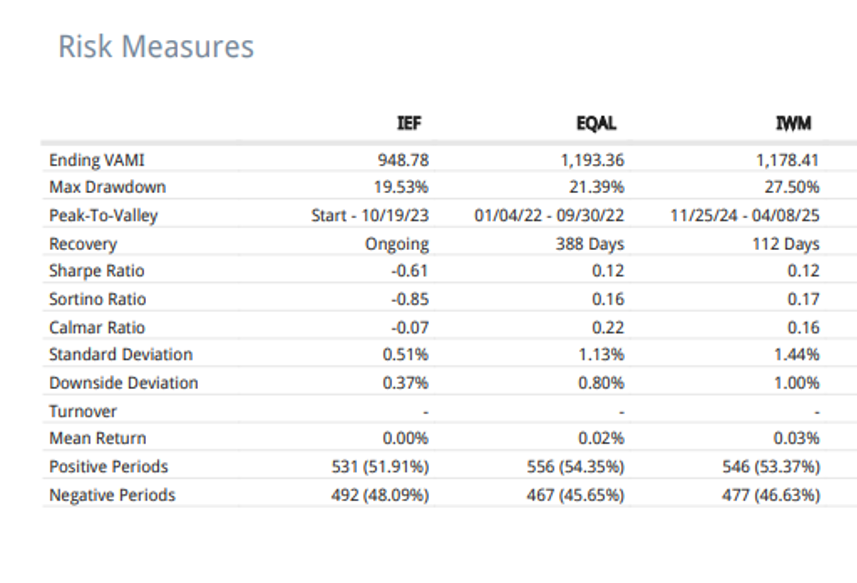The height and width of the screenshot is (583, 857).
Task: Click EQAL's Recovery value 388 Days
Action: [x=591, y=244]
